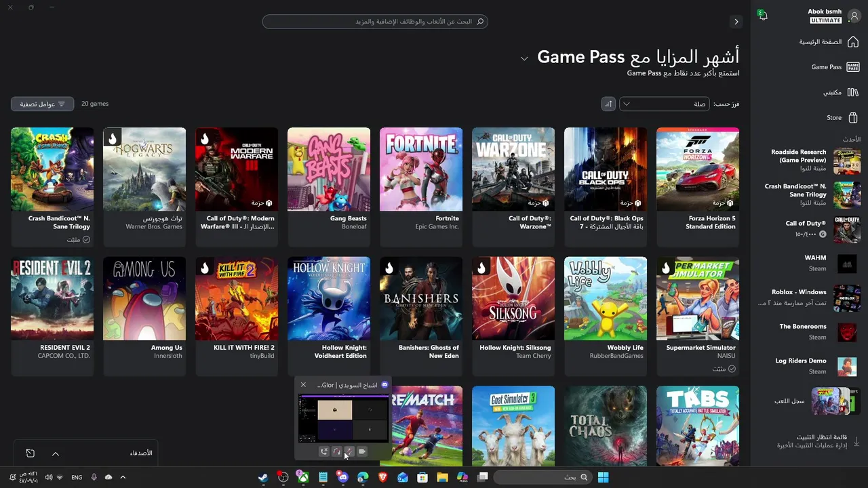Open Microsoft Store from taskbar
The image size is (868, 488).
click(x=422, y=477)
